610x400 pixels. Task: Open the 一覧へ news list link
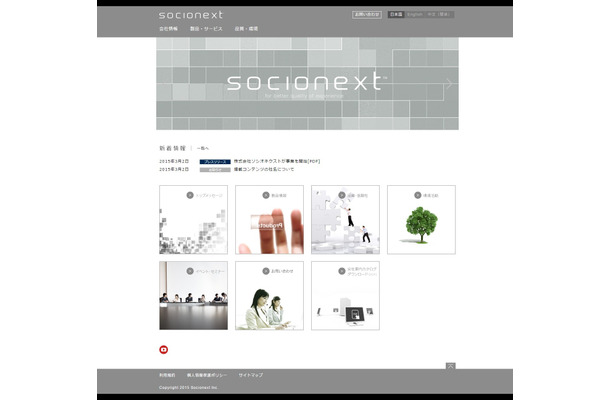pyautogui.click(x=203, y=148)
